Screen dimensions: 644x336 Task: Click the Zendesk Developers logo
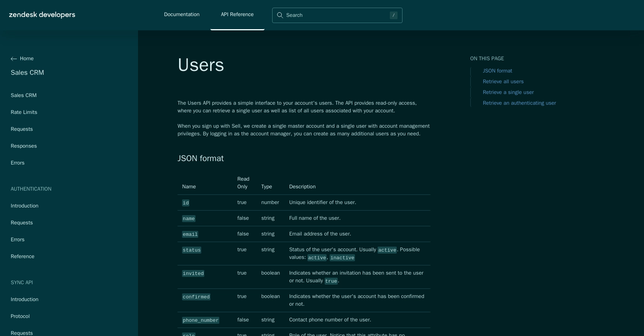pos(42,15)
